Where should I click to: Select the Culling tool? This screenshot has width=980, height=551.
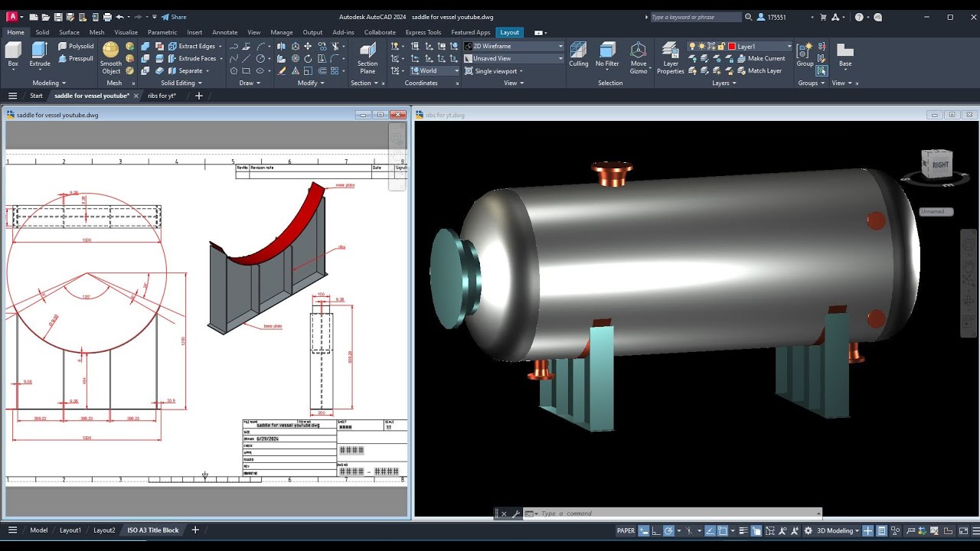tap(579, 54)
